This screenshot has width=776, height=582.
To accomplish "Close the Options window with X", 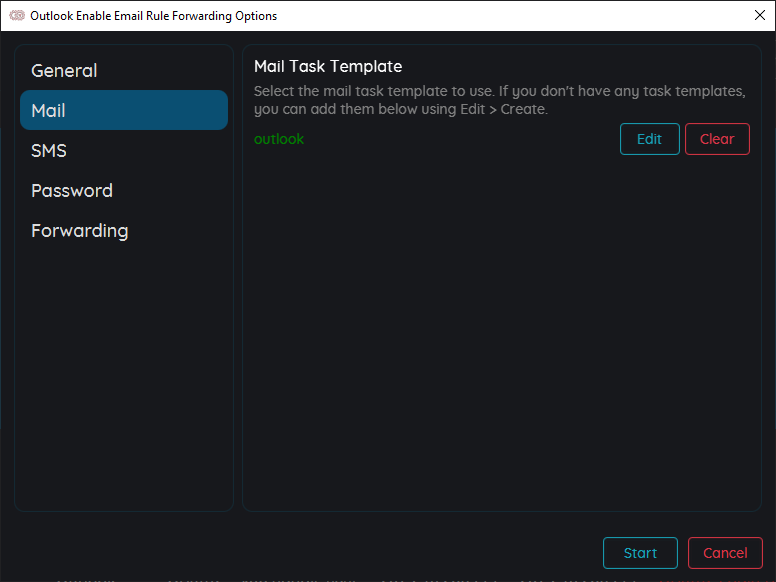I will coord(760,15).
